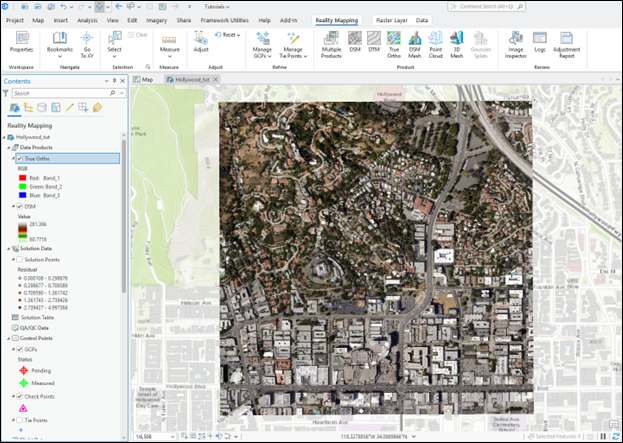Image resolution: width=623 pixels, height=443 pixels.
Task: Open the Analysis ribbon tab
Action: [x=87, y=20]
